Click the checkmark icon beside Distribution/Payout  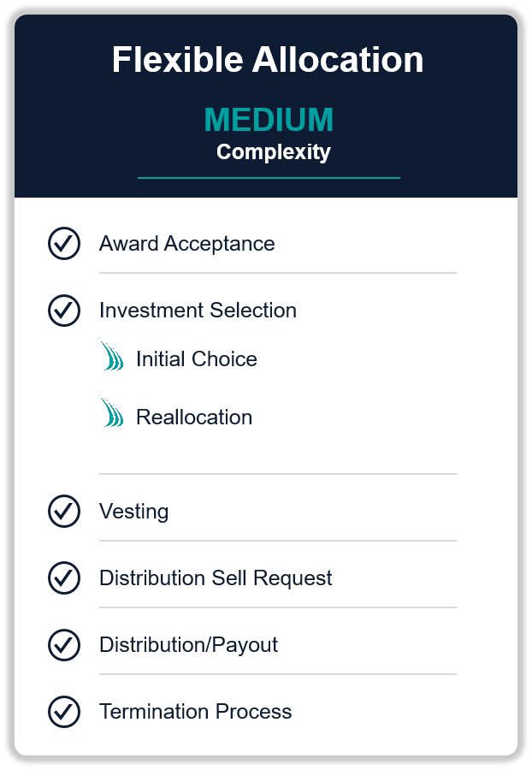click(x=64, y=644)
